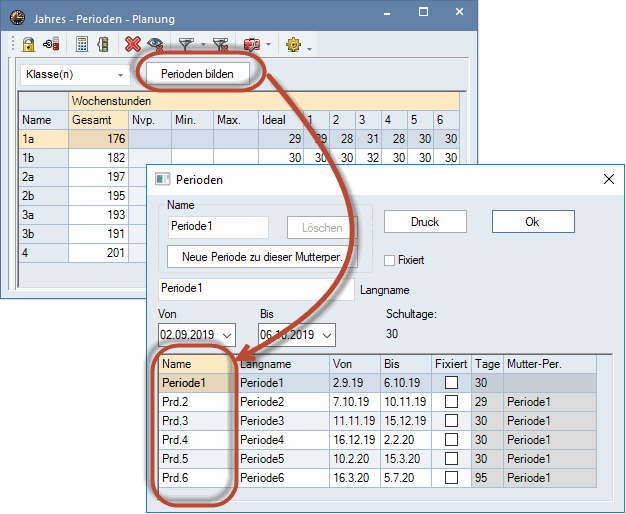The height and width of the screenshot is (514, 626).
Task: Click the minus-3 reduce-periods toolbar icon
Action: [x=52, y=44]
